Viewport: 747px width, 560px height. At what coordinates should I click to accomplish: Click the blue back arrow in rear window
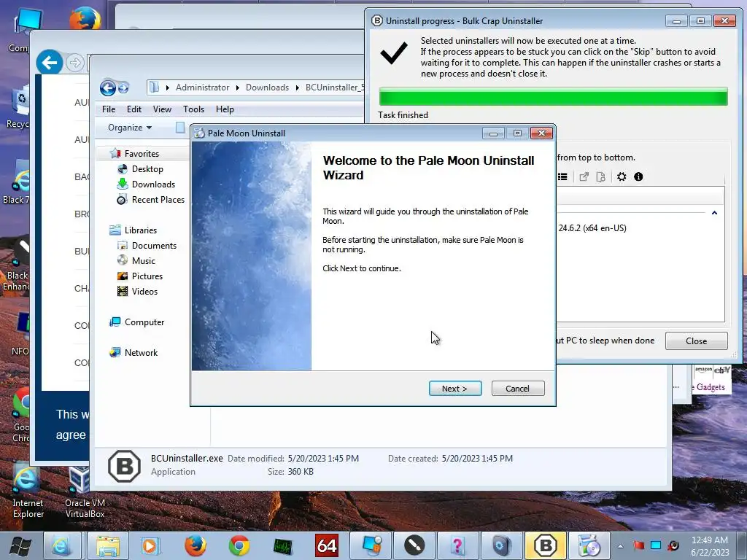50,63
